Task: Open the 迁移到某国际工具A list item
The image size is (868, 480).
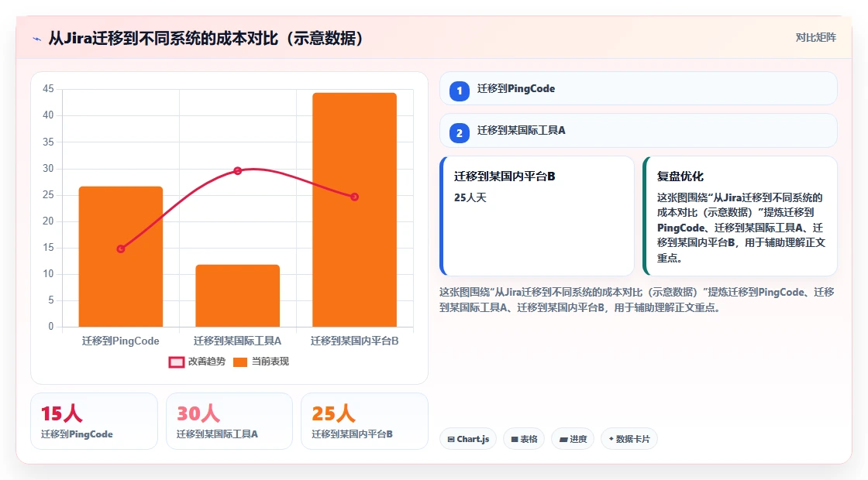Action: pos(639,131)
